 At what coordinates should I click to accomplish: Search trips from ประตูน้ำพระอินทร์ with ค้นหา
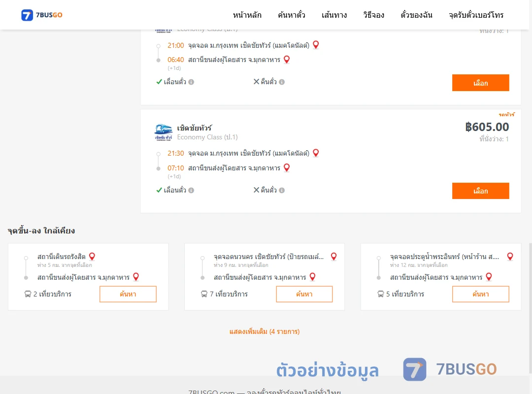(x=480, y=294)
